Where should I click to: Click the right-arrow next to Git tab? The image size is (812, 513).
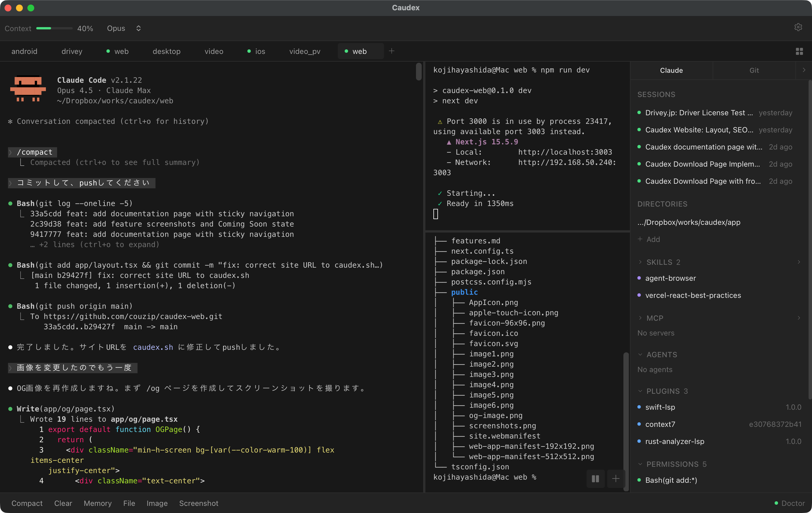(804, 70)
